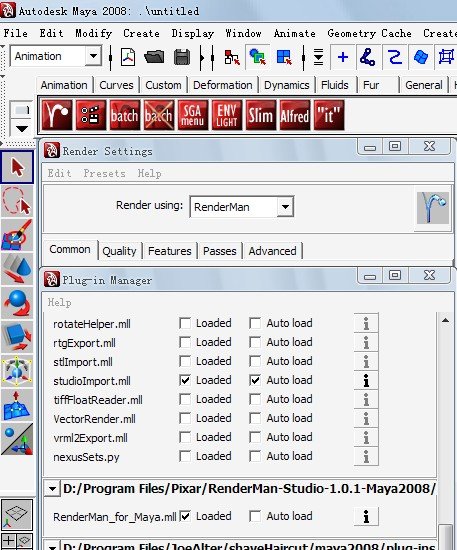Viewport: 457px width, 550px height.
Task: Activate the Soft Modification tool
Action: click(x=17, y=405)
